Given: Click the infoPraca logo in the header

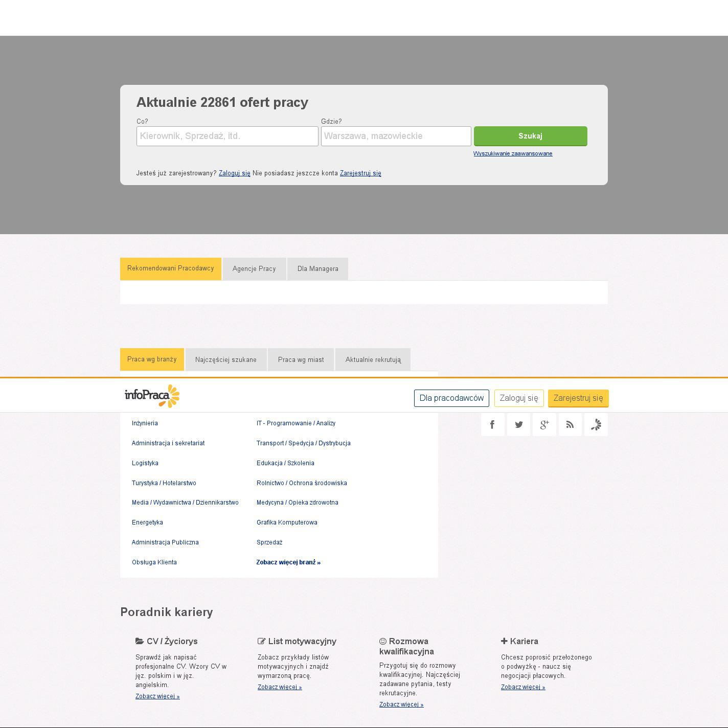Looking at the screenshot, I should tap(152, 396).
